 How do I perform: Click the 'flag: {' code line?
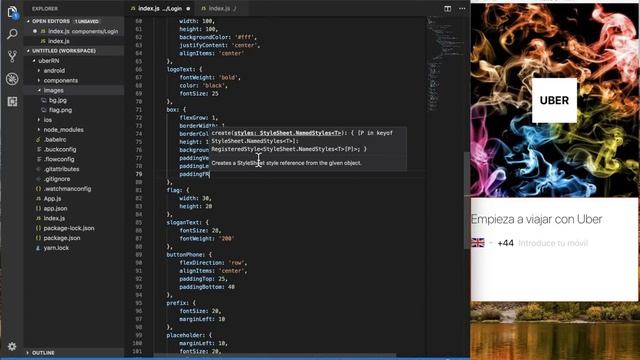pyautogui.click(x=178, y=190)
